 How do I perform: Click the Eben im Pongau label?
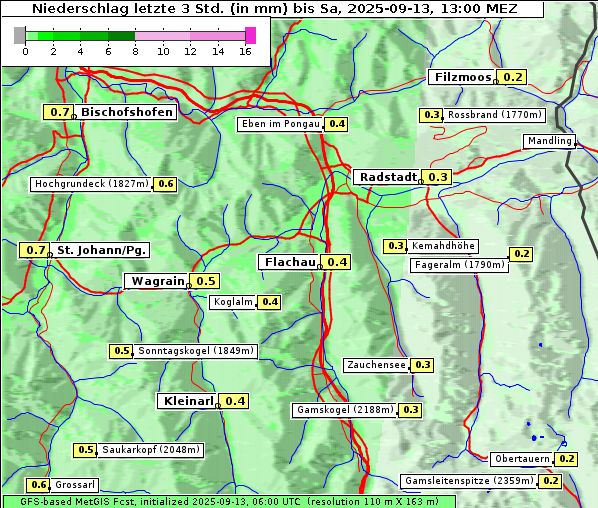click(x=280, y=124)
